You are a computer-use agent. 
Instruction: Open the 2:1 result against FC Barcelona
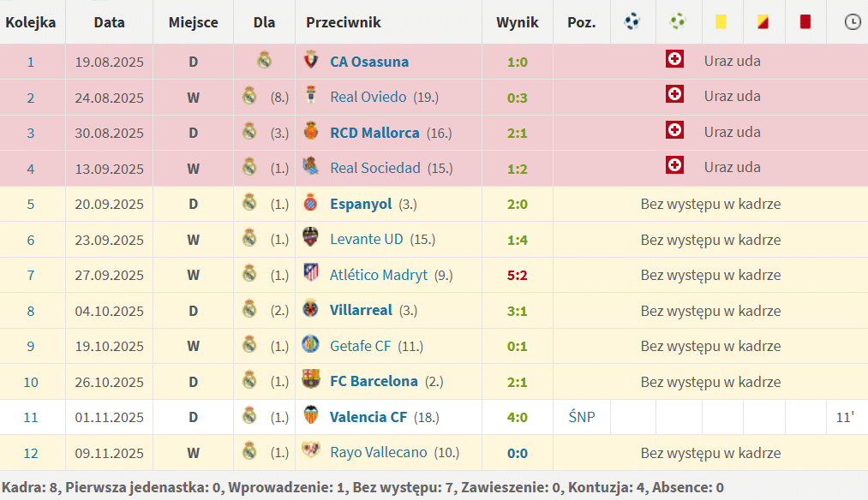(x=517, y=382)
